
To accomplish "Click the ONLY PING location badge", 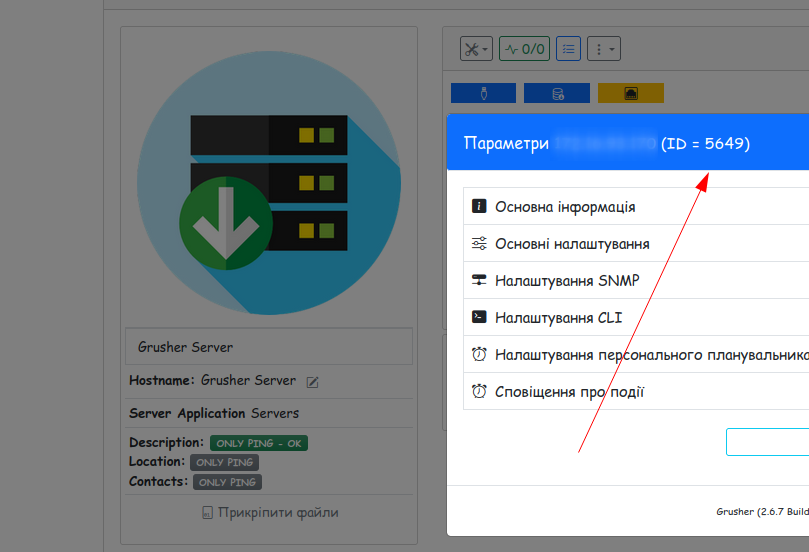I will 224,462.
